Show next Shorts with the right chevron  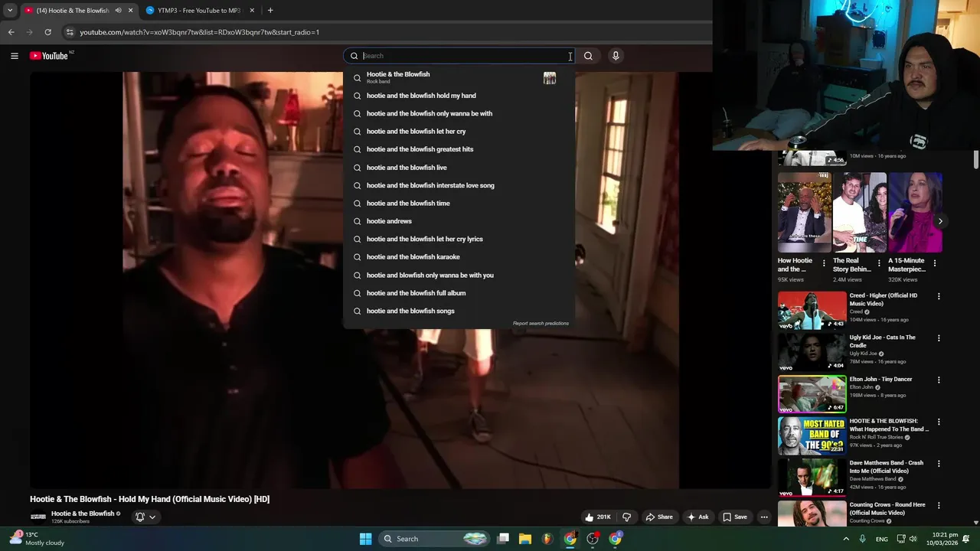tap(940, 221)
